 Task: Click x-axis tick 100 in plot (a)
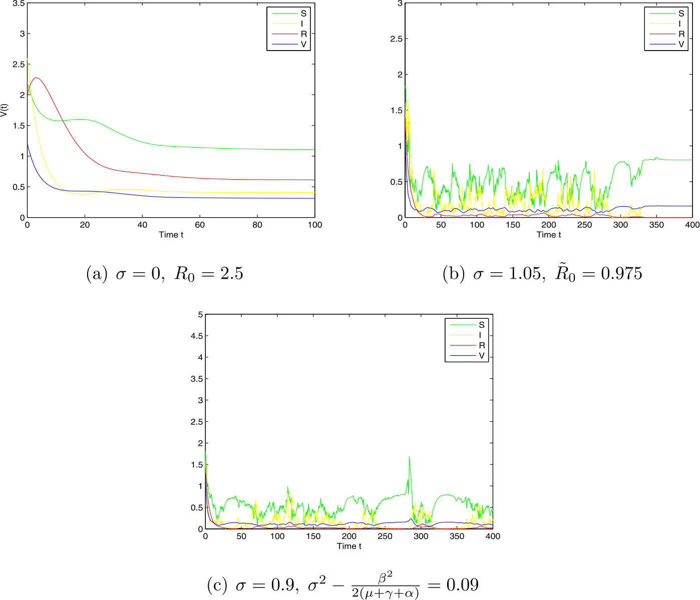click(315, 225)
